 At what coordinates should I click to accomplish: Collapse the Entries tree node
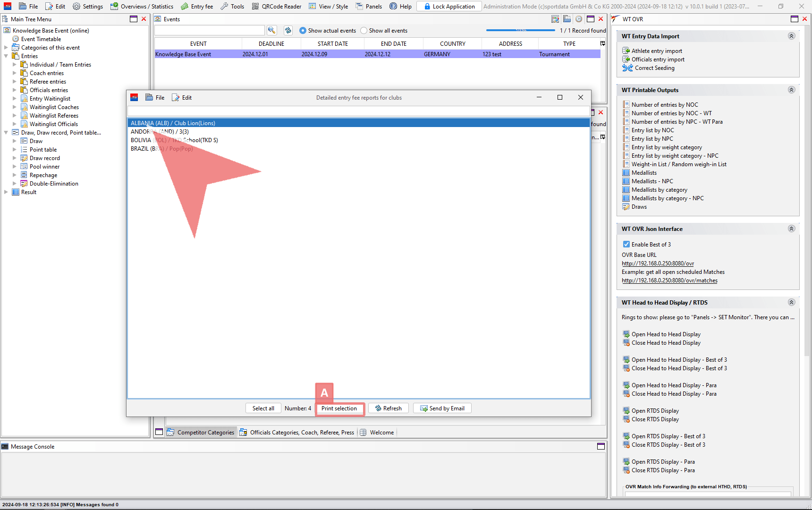click(6, 56)
